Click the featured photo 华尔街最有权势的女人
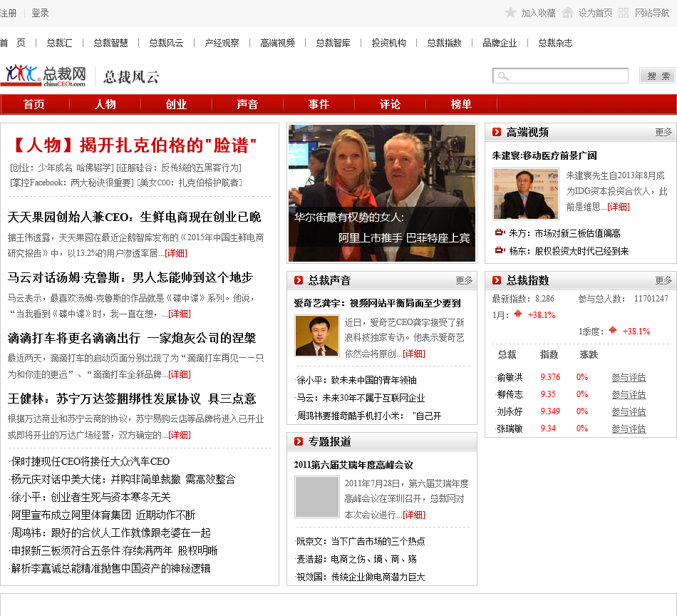 point(382,193)
